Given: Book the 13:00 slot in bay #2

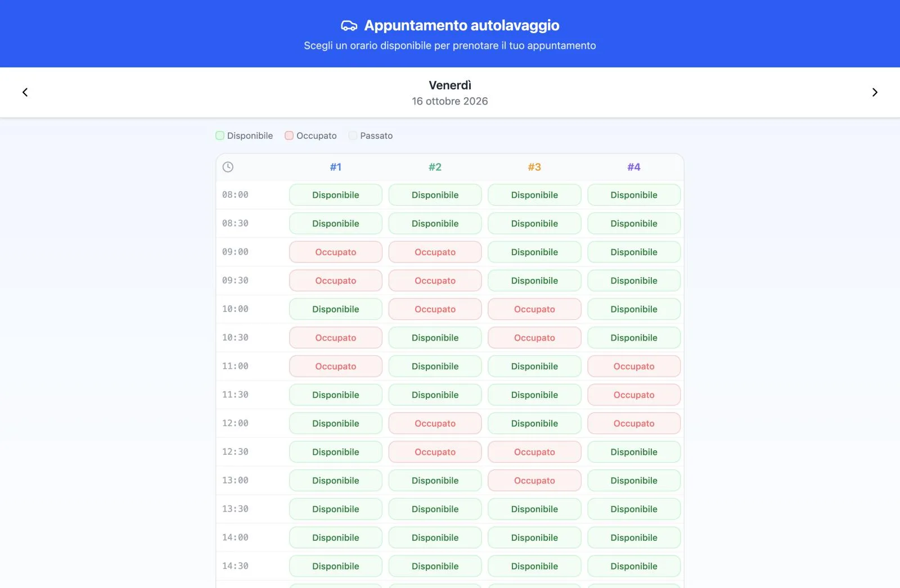Looking at the screenshot, I should pyautogui.click(x=435, y=481).
